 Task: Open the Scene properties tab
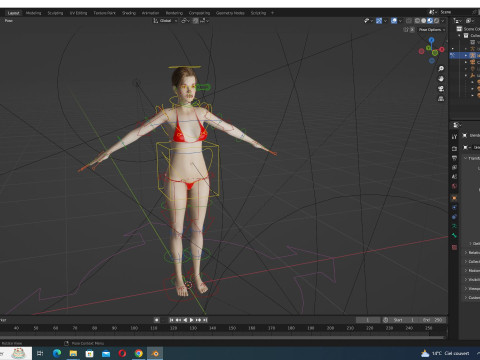[x=454, y=177]
